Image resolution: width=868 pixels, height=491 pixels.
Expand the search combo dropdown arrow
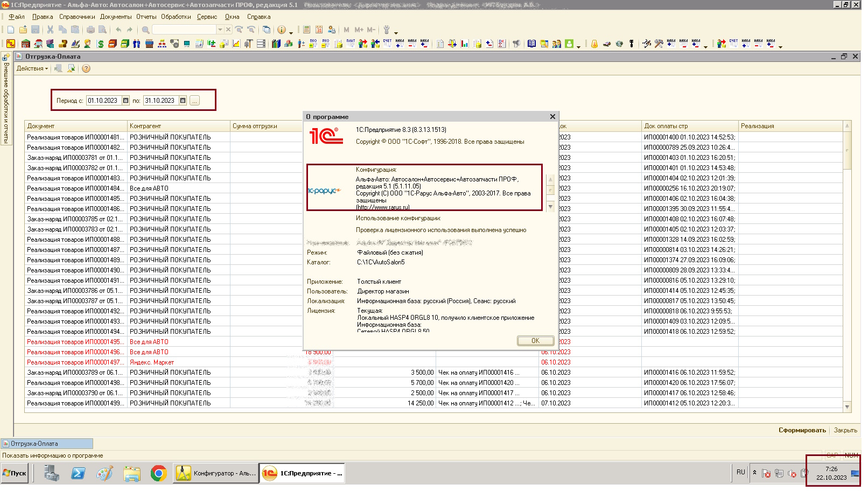(220, 30)
